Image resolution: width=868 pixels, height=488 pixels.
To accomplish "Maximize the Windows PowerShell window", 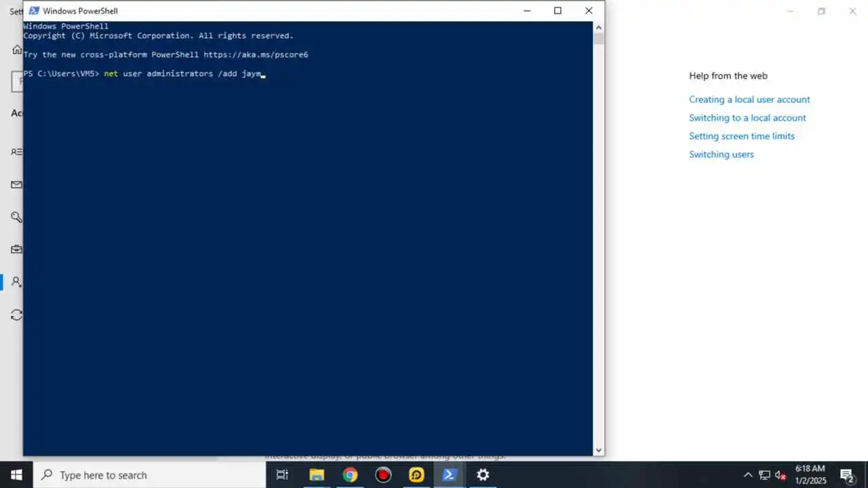I will click(557, 11).
